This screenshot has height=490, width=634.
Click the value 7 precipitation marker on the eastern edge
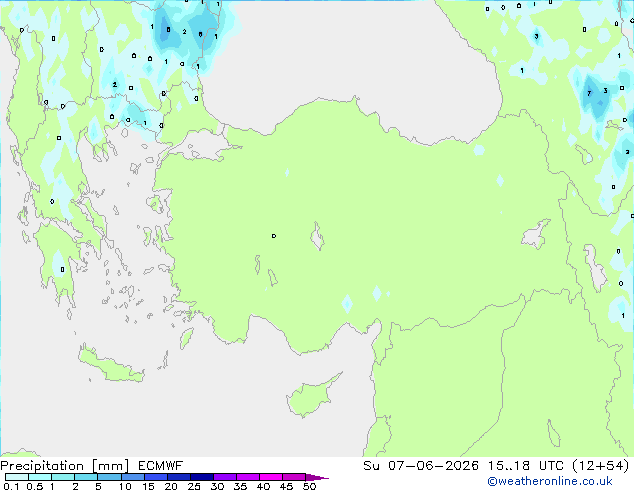[x=589, y=93]
